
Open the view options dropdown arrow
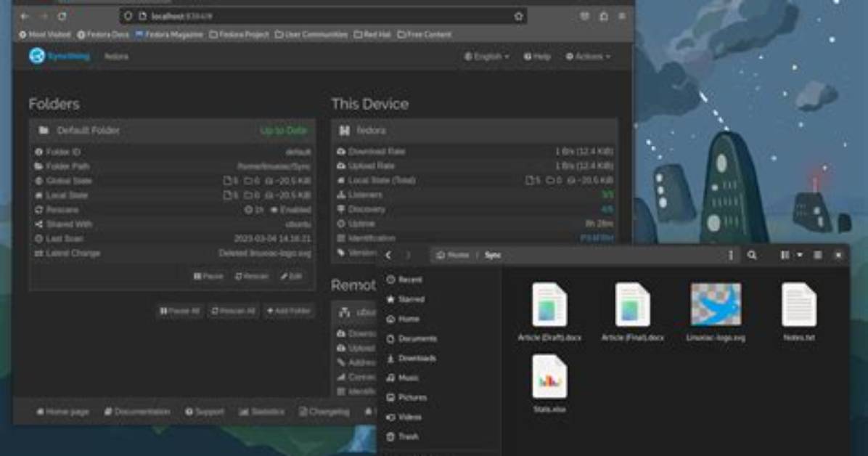(800, 256)
